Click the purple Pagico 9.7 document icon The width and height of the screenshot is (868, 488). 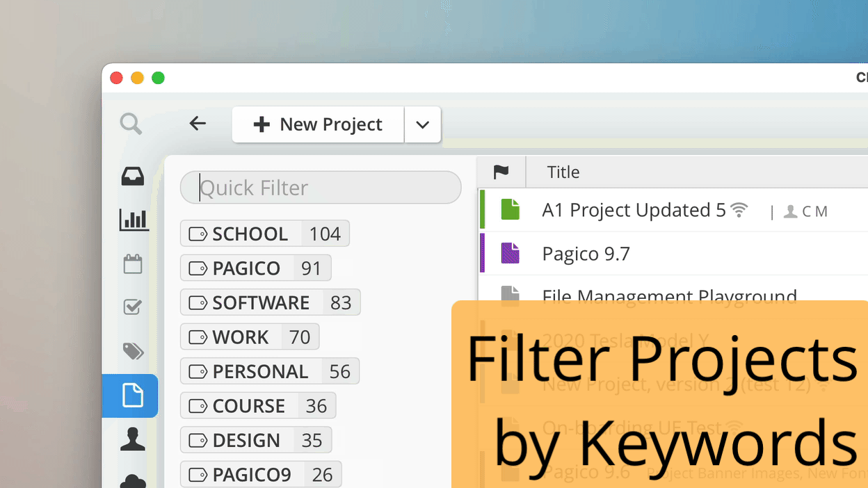pos(511,253)
